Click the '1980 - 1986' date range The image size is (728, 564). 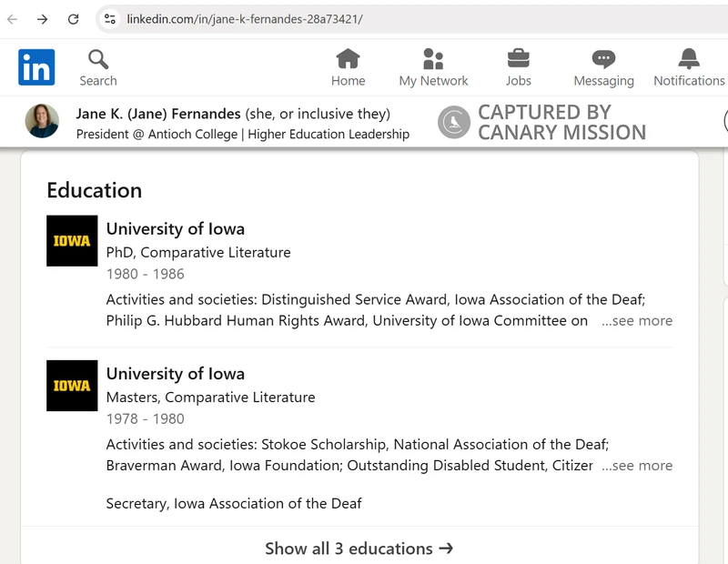point(146,274)
